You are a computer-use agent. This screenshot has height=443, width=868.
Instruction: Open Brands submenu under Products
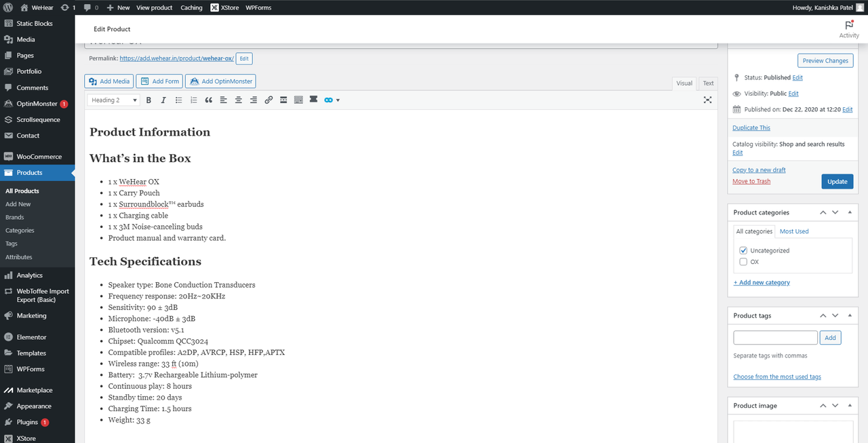pos(15,217)
